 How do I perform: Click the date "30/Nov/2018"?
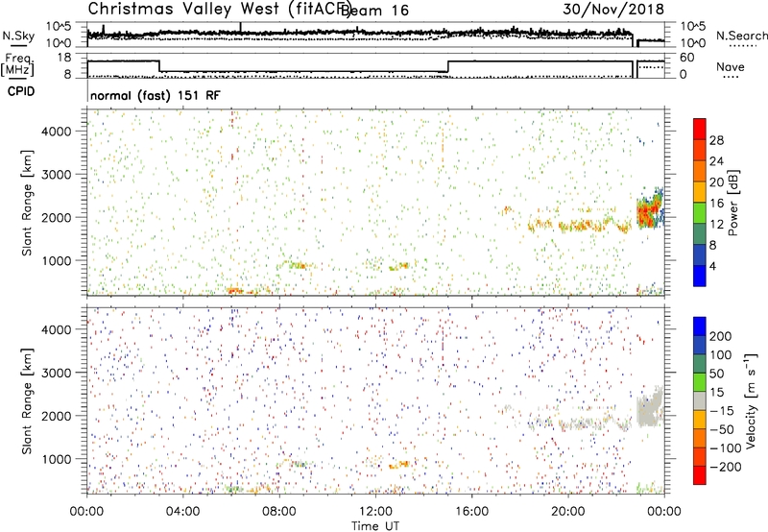tap(613, 10)
